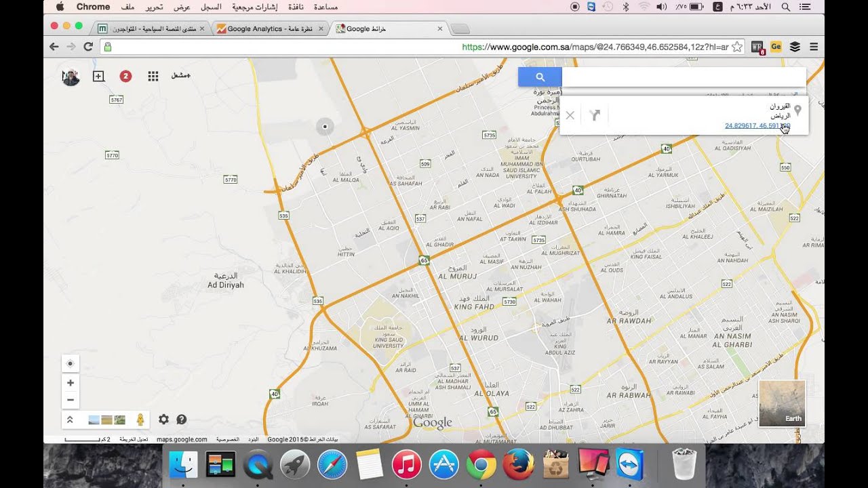Expand the imagery tray chevron
Viewport: 868px width, 488px height.
[x=70, y=420]
